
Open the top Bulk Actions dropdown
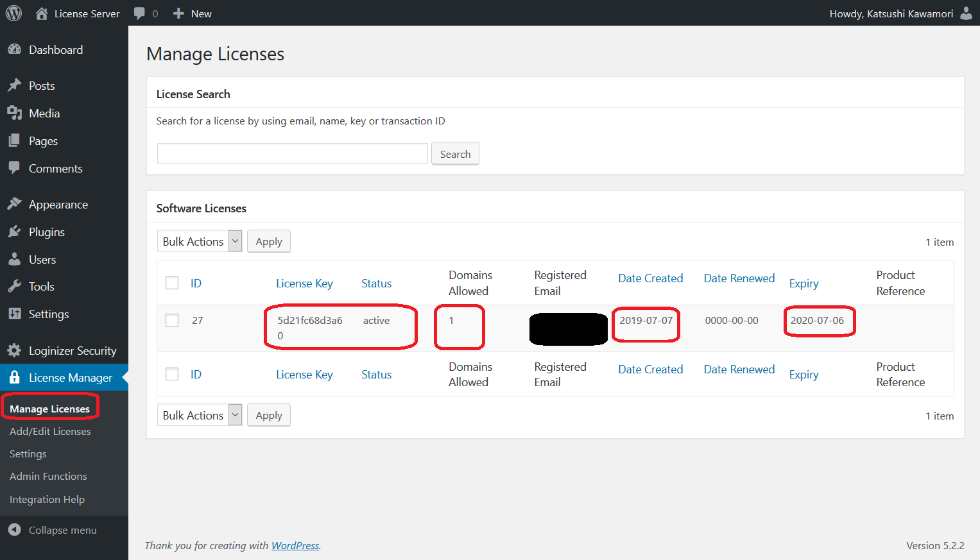pyautogui.click(x=199, y=241)
